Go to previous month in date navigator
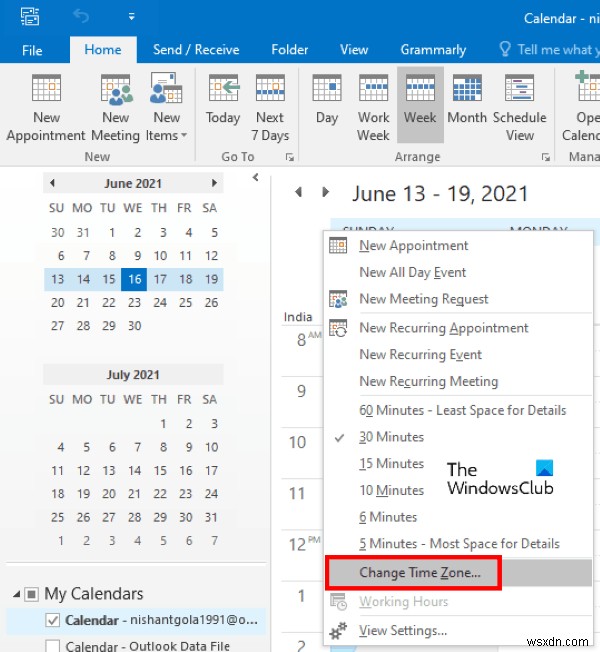 tap(52, 183)
